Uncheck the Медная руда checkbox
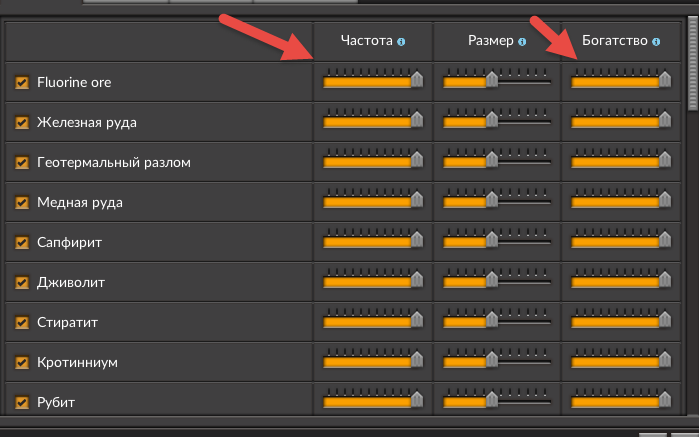Screen dimensions: 699x437 22,202
